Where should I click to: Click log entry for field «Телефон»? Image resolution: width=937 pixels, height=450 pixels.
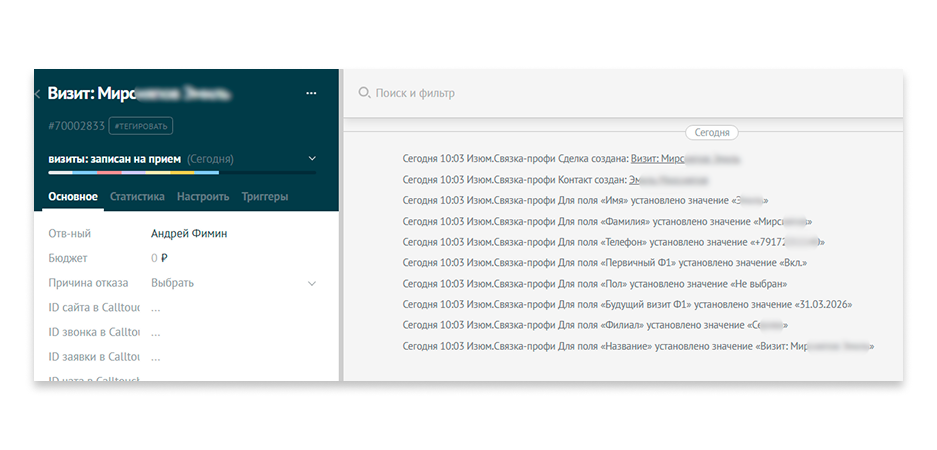[x=614, y=242]
